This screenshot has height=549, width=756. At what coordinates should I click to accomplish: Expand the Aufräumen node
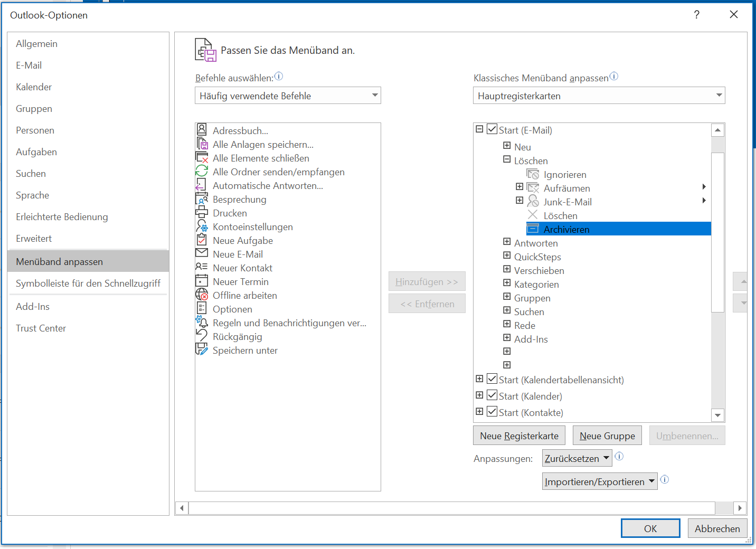[x=519, y=187]
